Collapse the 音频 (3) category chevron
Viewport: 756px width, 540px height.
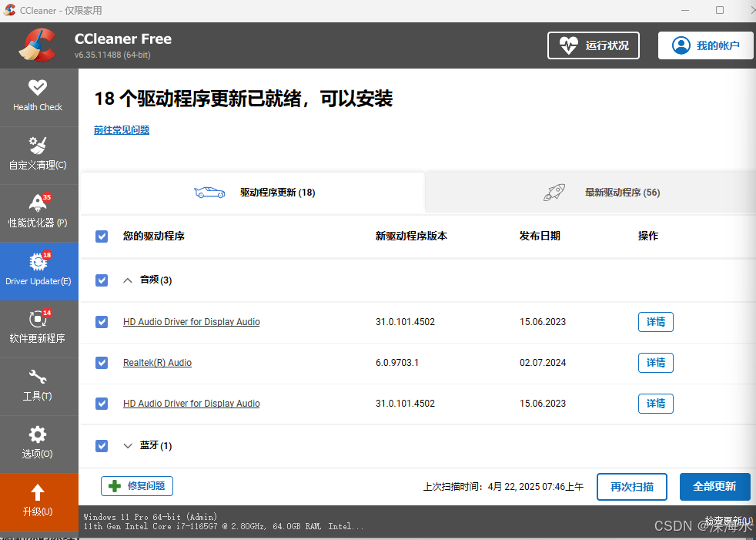(x=128, y=280)
